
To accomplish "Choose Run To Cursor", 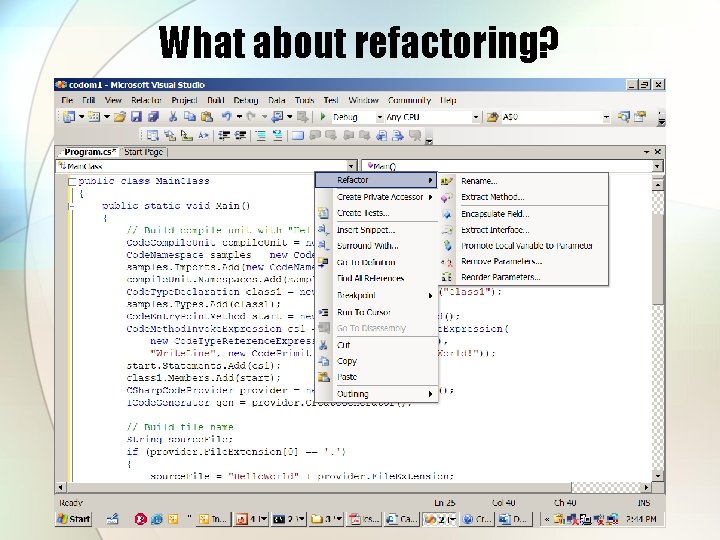I will tap(363, 312).
